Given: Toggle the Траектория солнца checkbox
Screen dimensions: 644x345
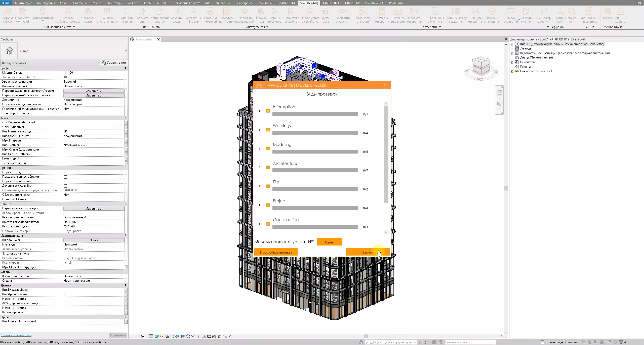Looking at the screenshot, I should tap(66, 114).
